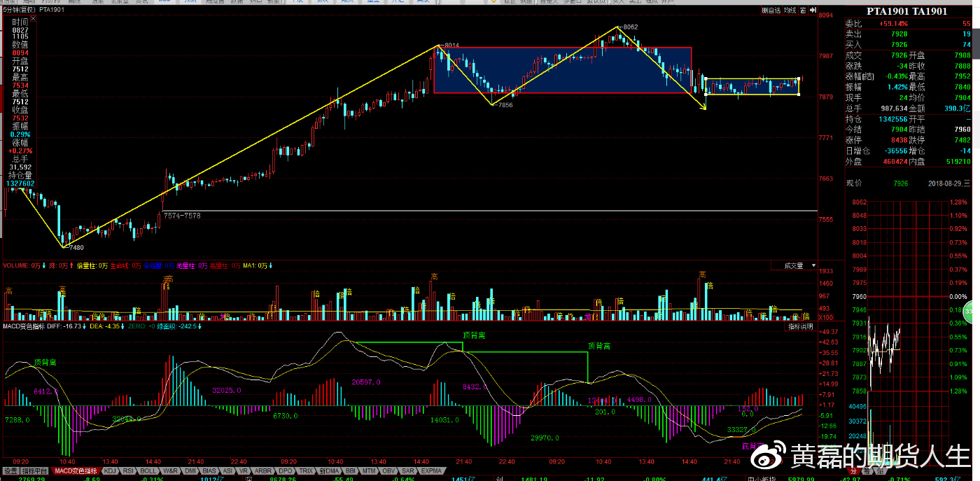Click the 8014 peak price label
Image resolution: width=980 pixels, height=481 pixels.
coord(451,46)
